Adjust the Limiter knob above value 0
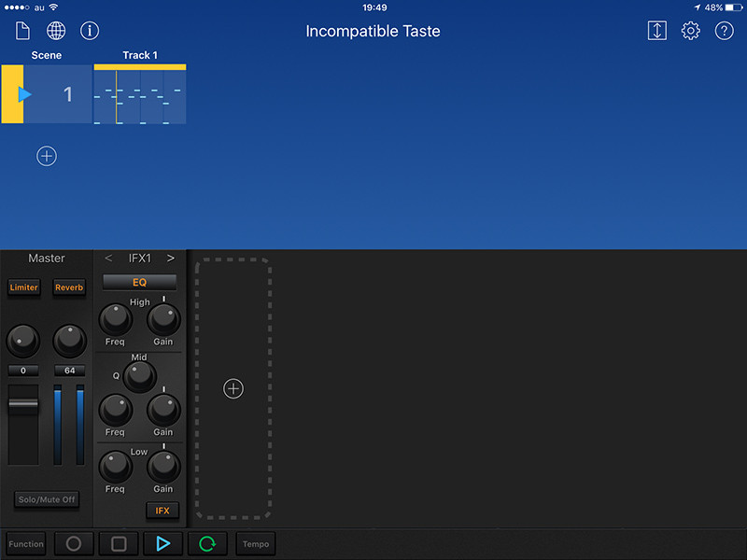 [x=22, y=341]
